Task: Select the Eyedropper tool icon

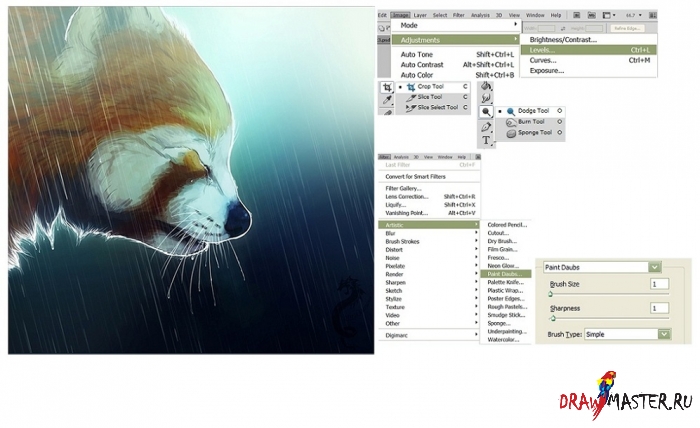Action: (x=387, y=100)
